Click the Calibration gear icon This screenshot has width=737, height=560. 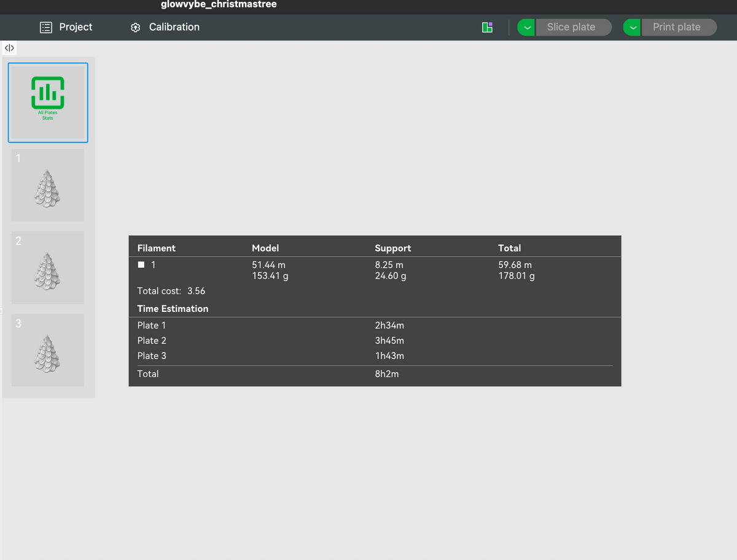pyautogui.click(x=136, y=28)
